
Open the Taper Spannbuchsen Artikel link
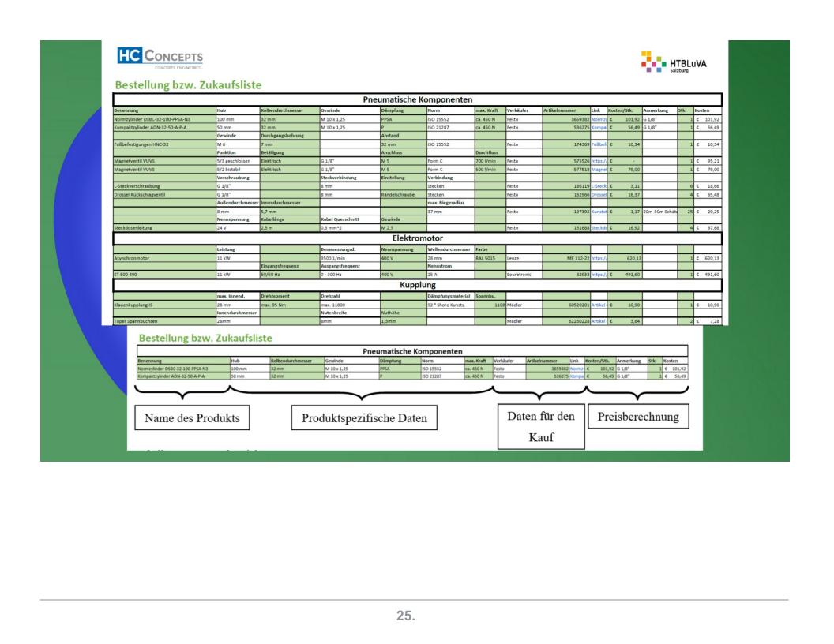pyautogui.click(x=598, y=322)
